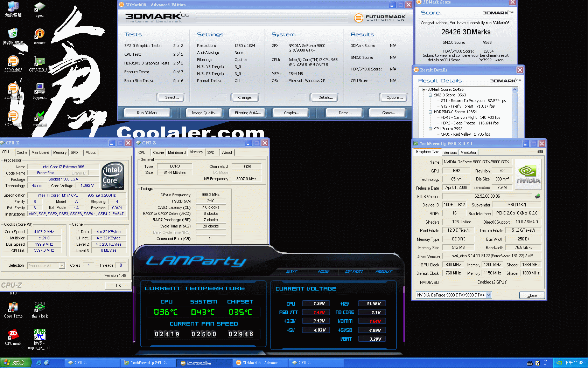Collapse the 3DMark Score: 26426 tree node

[424, 89]
